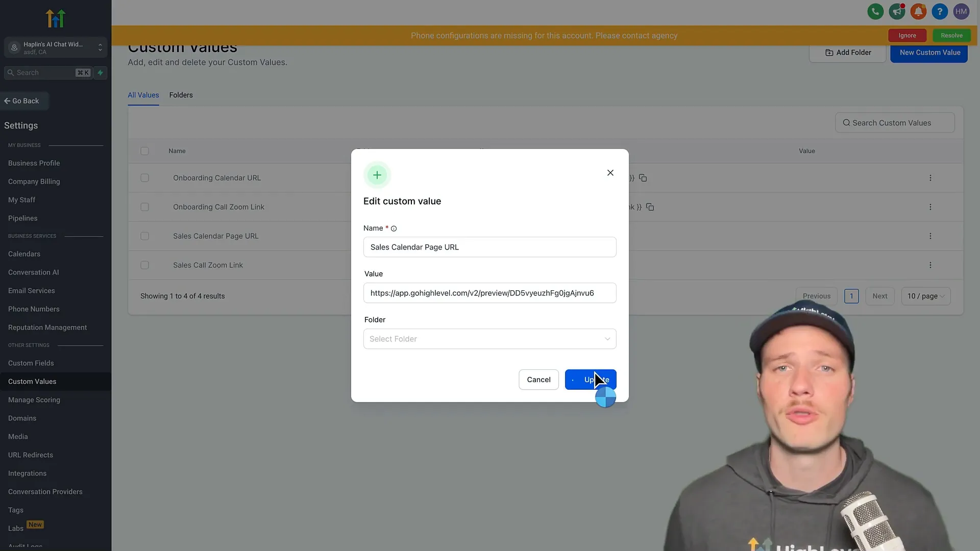Screen dimensions: 980x551
Task: Go to My Staff settings
Action: coord(22,200)
